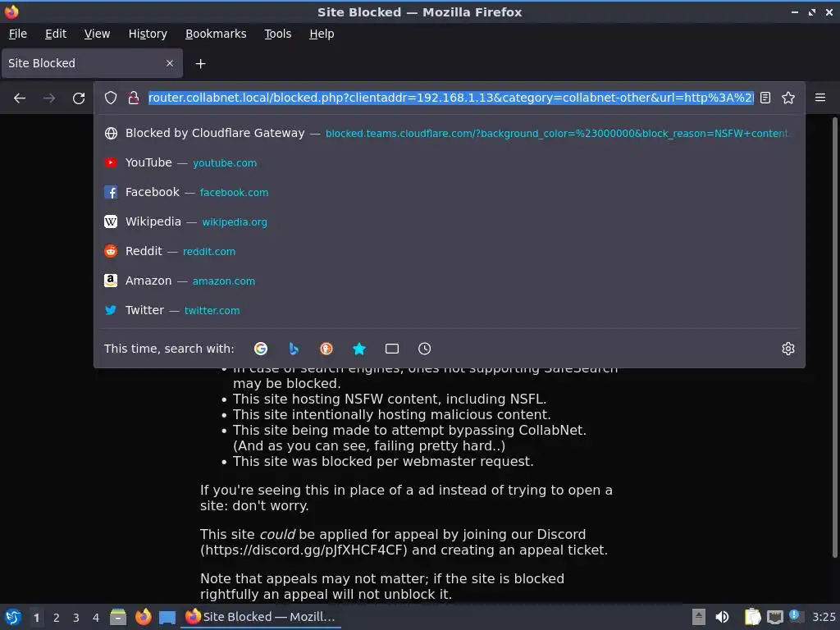The width and height of the screenshot is (840, 630).
Task: Close the Site Blocked tab
Action: [170, 63]
